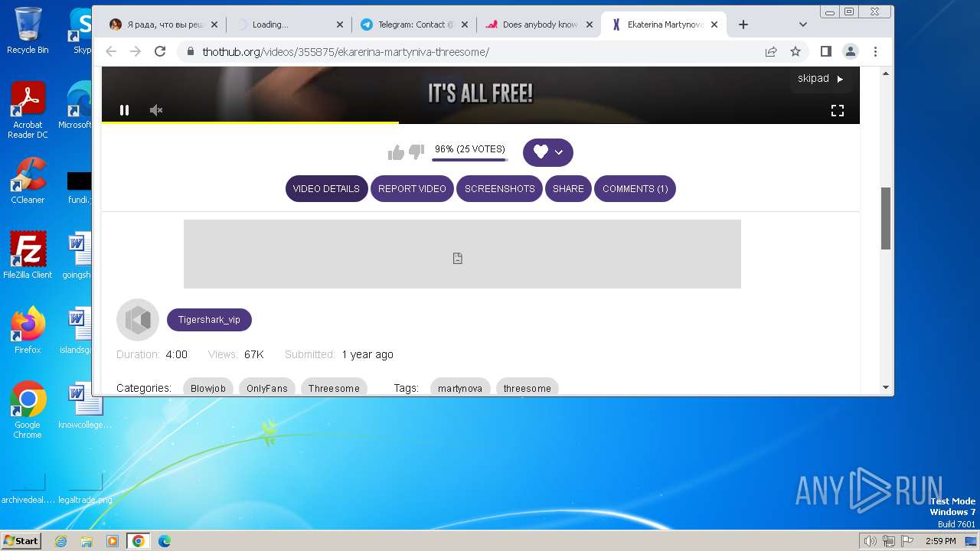This screenshot has height=551, width=980.
Task: Click the uploader avatar icon
Action: [x=138, y=320]
